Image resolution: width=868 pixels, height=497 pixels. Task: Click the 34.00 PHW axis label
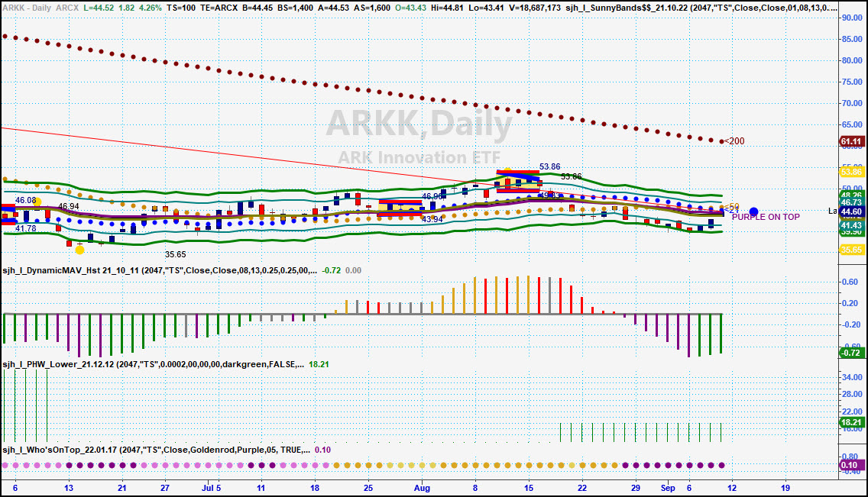tap(852, 377)
